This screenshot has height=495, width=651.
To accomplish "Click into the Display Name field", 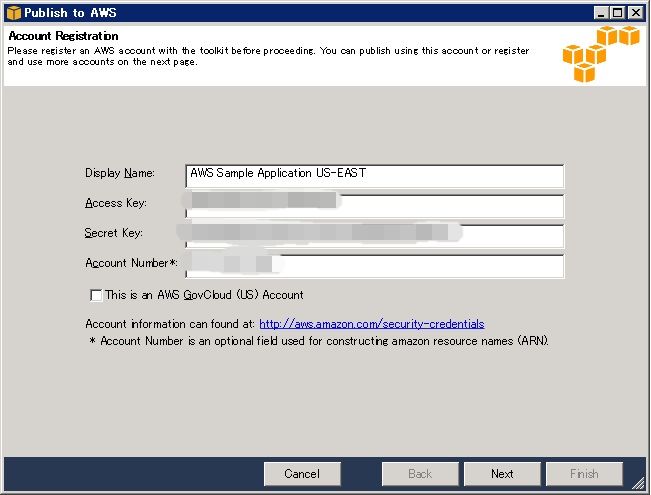I will [x=374, y=176].
